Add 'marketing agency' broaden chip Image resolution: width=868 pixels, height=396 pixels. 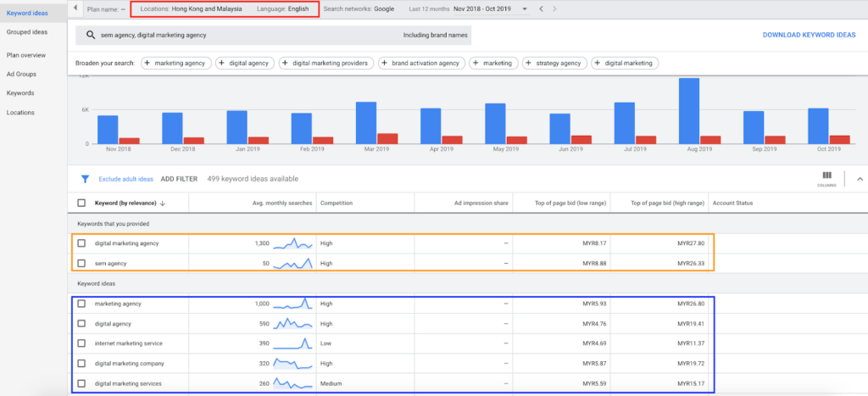pos(176,63)
